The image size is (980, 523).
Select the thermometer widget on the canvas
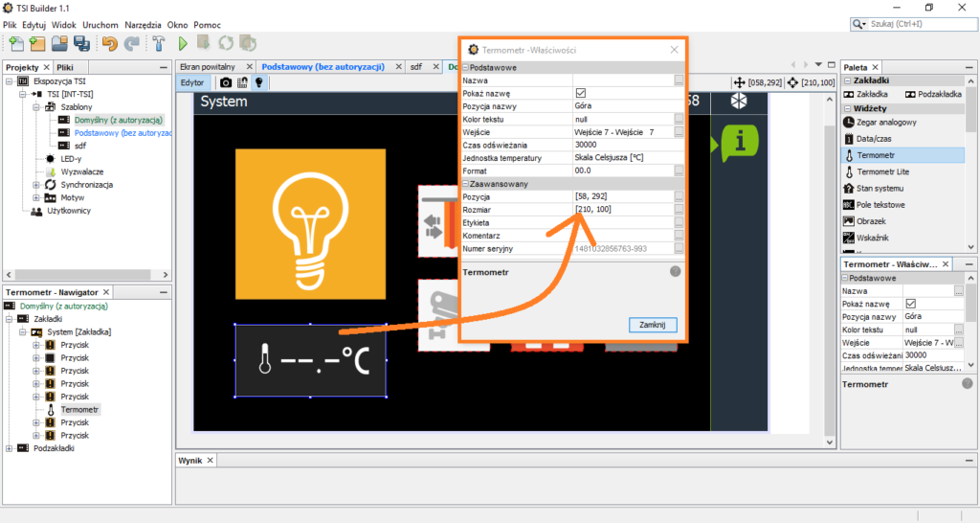pos(311,360)
